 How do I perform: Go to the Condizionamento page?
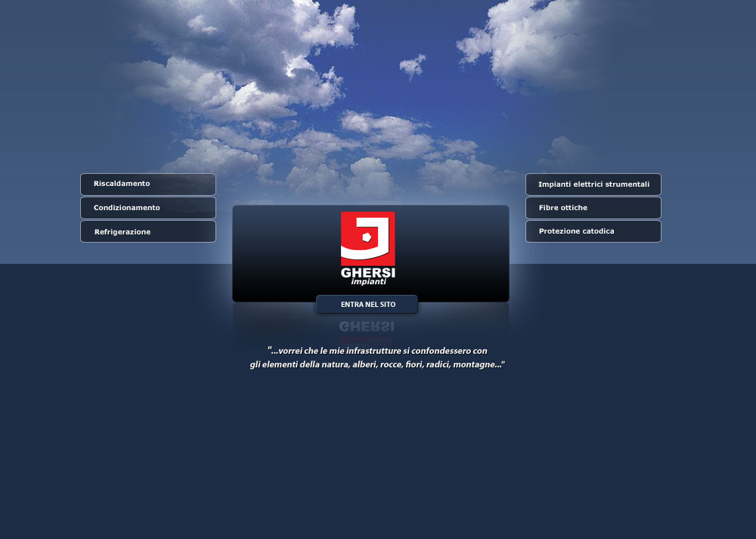point(148,208)
